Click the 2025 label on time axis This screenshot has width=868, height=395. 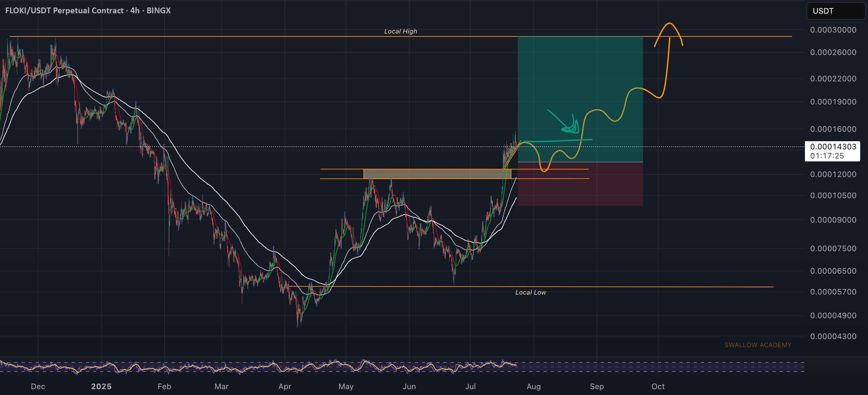(101, 386)
